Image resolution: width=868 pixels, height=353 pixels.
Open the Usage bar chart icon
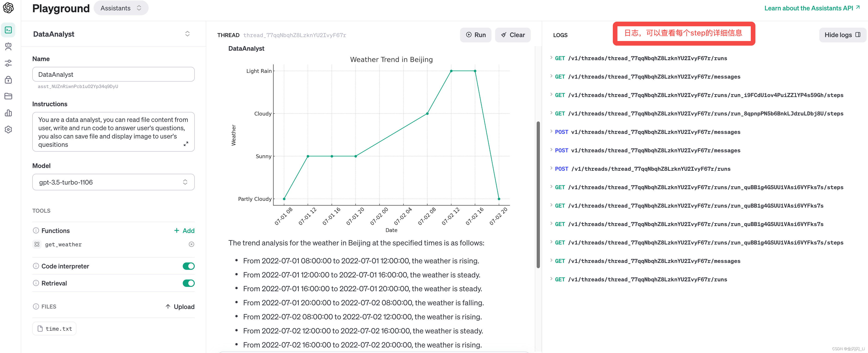tap(9, 113)
